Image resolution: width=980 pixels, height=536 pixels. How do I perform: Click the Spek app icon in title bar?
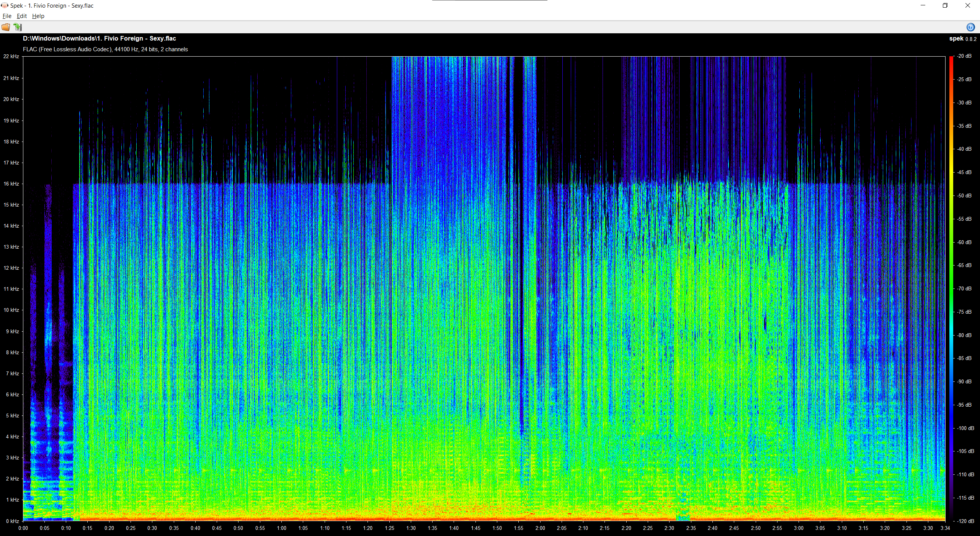(5, 5)
